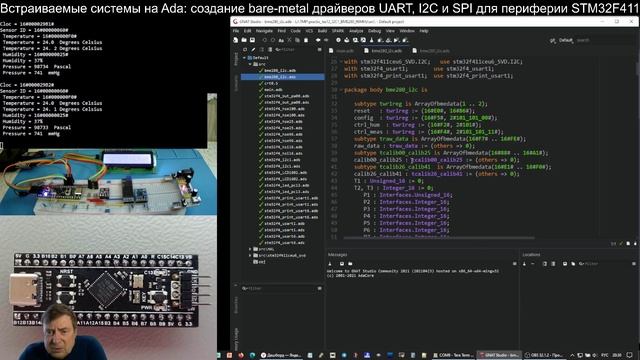Open the Navigate menu

pos(264,31)
